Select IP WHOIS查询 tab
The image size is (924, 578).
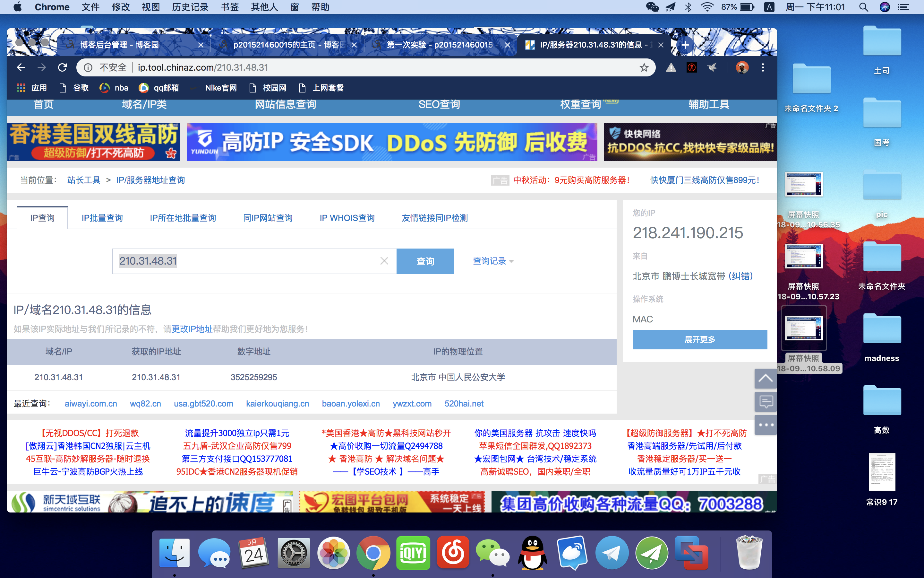[347, 218]
